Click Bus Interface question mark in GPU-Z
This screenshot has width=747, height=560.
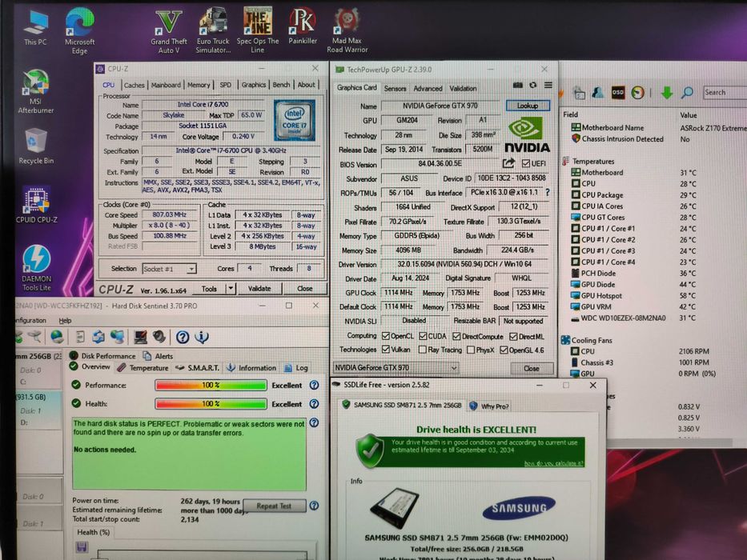point(548,192)
